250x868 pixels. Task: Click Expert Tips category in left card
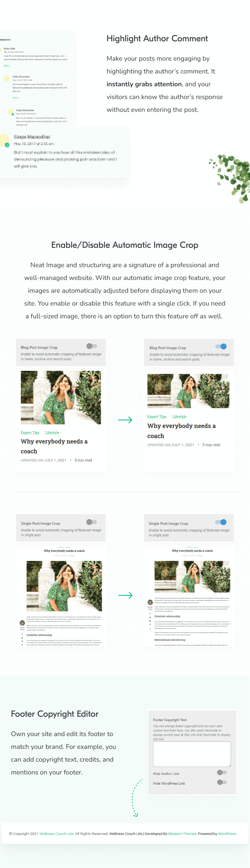30,433
